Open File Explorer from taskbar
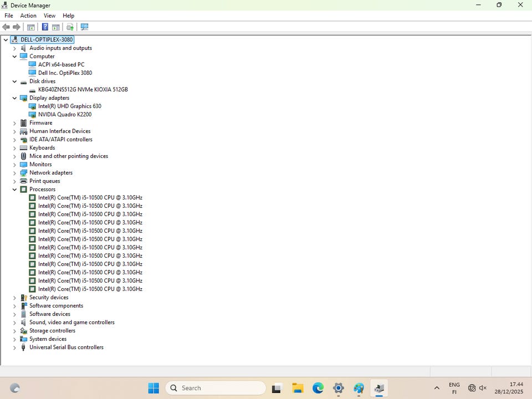 tap(298, 388)
